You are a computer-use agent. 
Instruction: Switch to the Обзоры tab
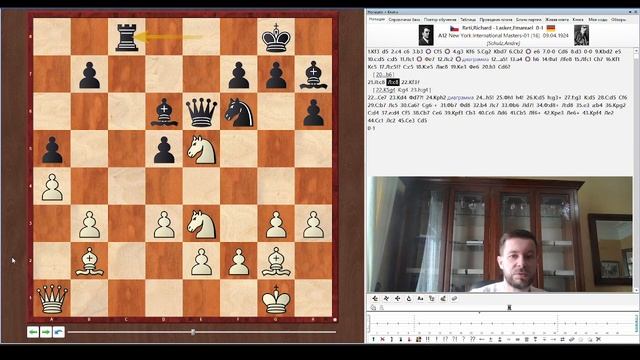pos(618,19)
